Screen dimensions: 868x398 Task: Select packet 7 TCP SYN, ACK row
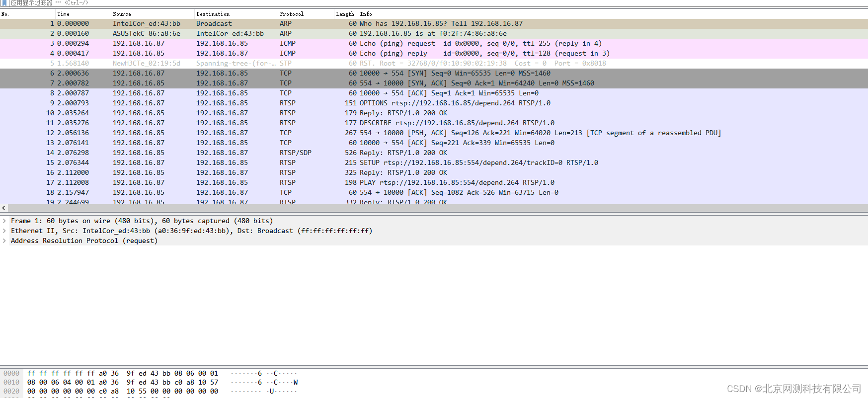click(434, 83)
